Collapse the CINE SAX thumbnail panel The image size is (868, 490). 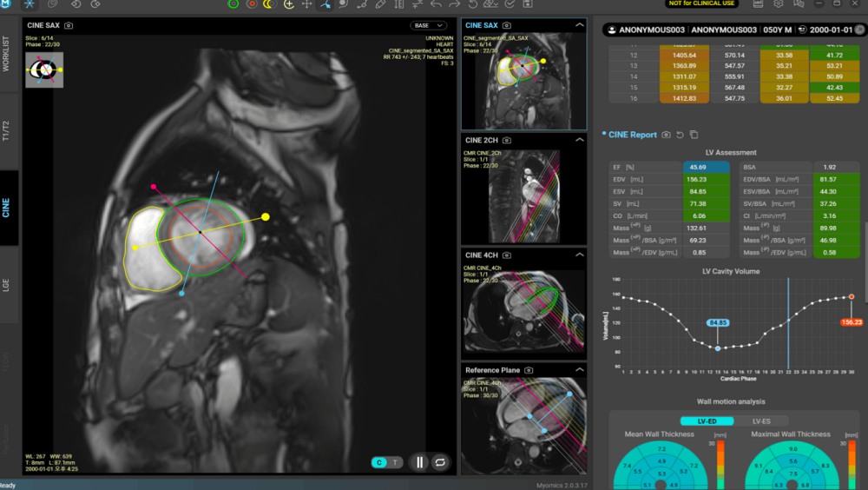point(579,25)
